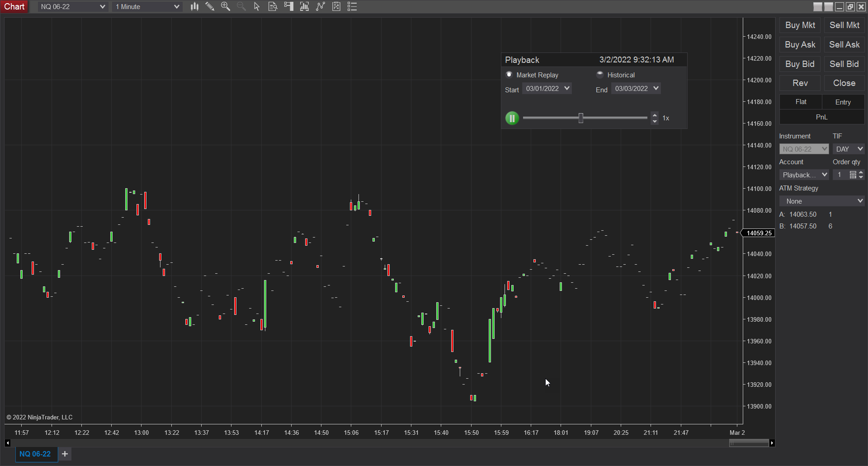Screen dimensions: 868x466
Task: Open the NQ 06-22 instrument selector dropdown
Action: tap(73, 7)
